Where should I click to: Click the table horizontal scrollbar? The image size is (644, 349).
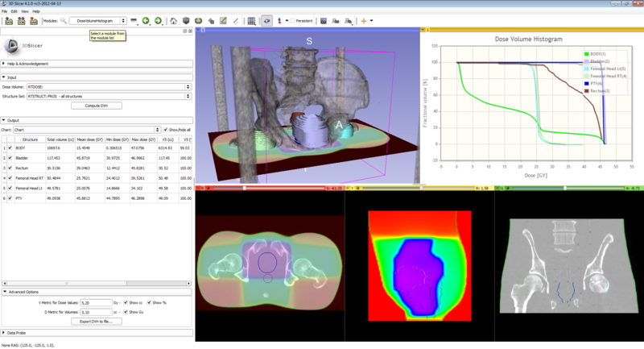click(x=97, y=283)
